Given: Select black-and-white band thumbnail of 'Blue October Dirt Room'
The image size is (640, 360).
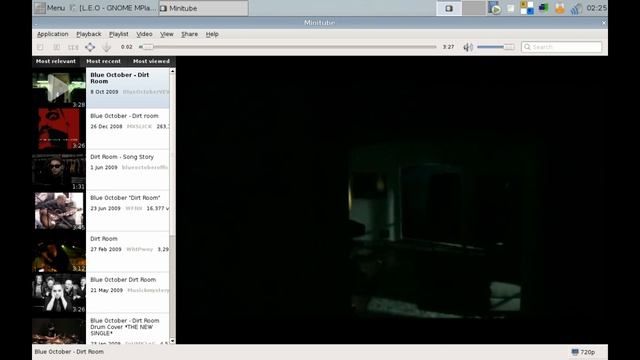Looking at the screenshot, I should (x=59, y=293).
